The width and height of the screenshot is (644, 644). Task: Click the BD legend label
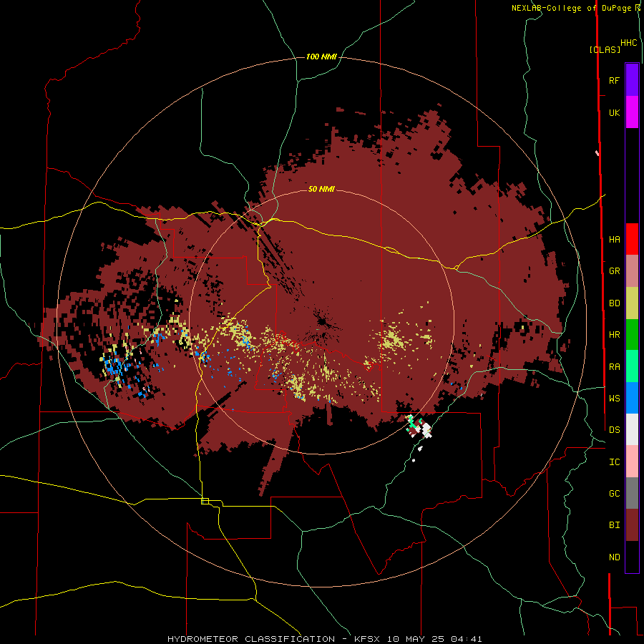[614, 303]
